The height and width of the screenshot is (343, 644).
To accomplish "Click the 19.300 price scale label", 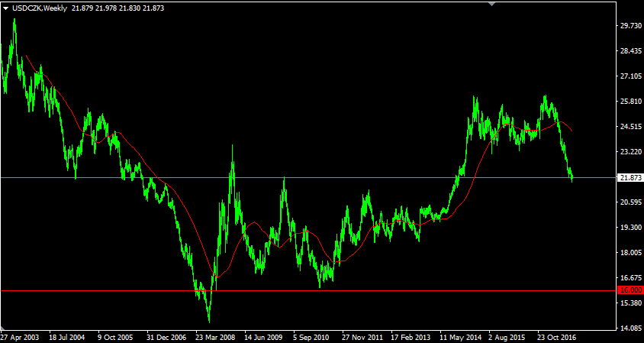I will coord(630,227).
